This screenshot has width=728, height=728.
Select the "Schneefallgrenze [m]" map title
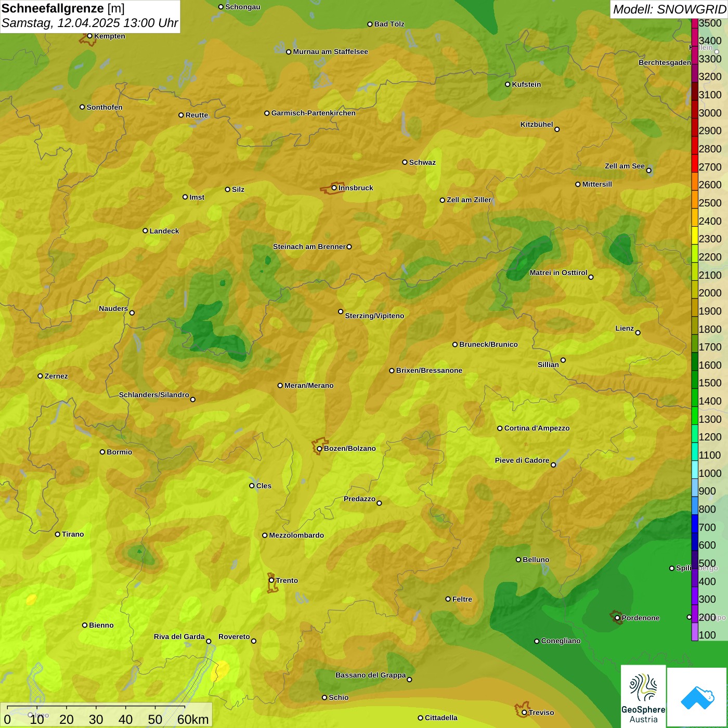click(x=63, y=8)
